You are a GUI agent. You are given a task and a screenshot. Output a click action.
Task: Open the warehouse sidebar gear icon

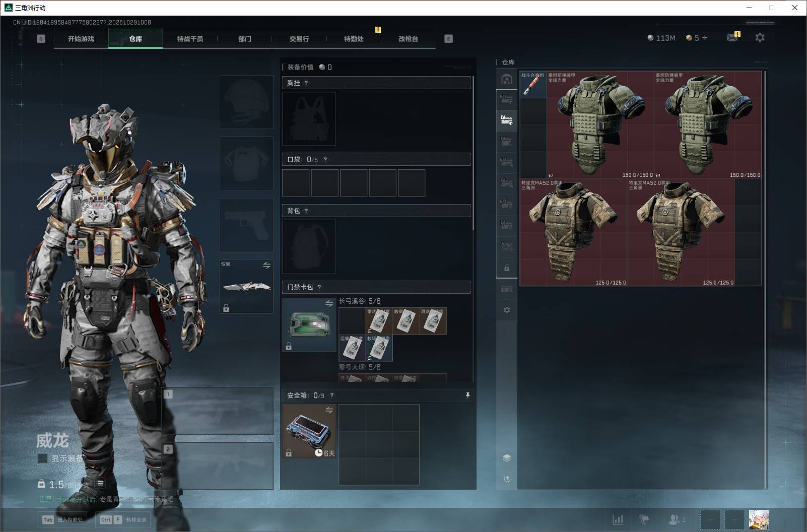[x=507, y=310]
